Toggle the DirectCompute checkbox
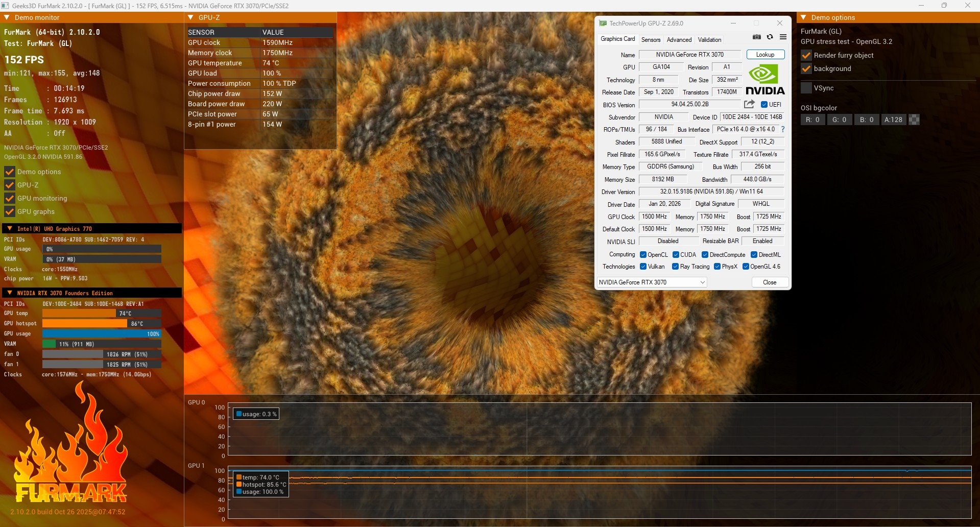Screen dimensions: 980x527 [x=705, y=255]
